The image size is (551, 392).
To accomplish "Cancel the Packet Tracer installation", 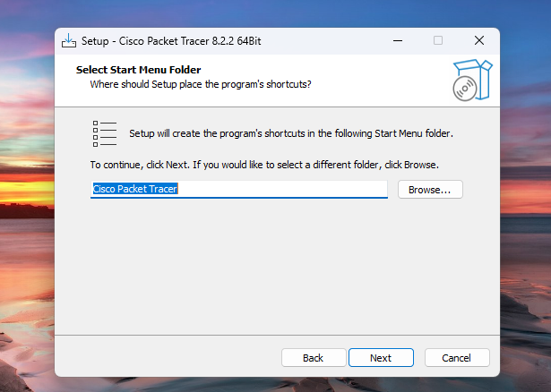I will 456,358.
